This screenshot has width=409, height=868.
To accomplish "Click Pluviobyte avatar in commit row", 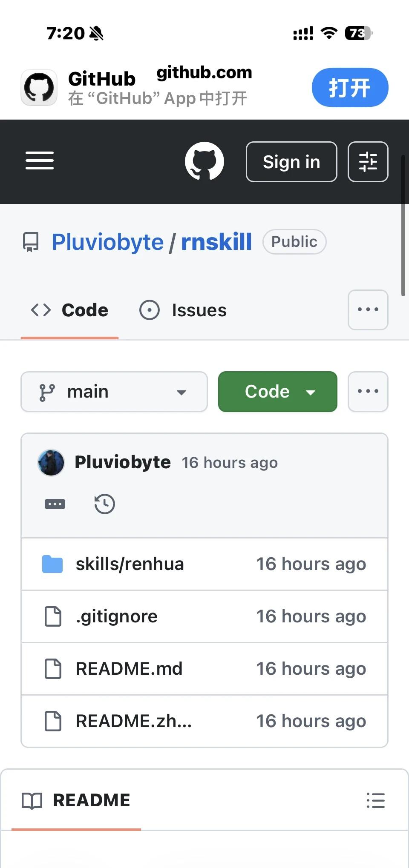I will click(x=51, y=462).
